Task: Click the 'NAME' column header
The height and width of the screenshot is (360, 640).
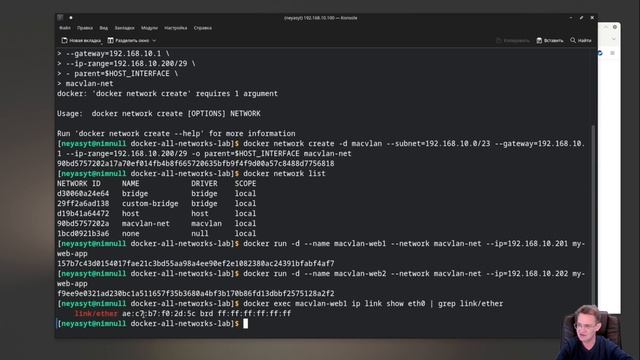Action: (x=130, y=184)
